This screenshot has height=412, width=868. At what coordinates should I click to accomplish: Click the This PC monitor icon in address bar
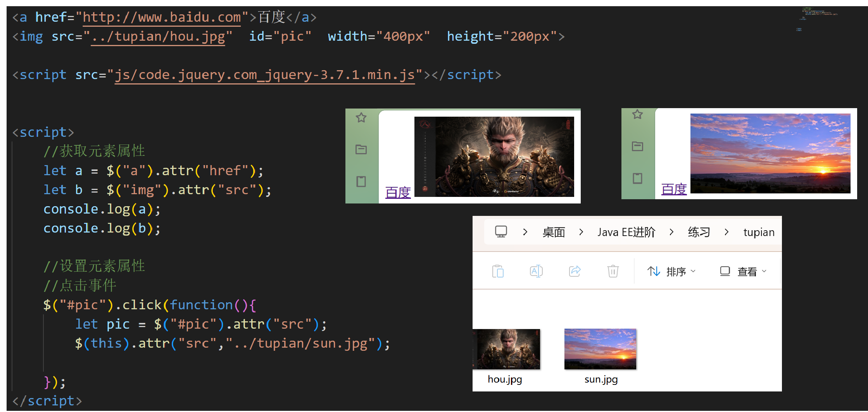(x=501, y=232)
